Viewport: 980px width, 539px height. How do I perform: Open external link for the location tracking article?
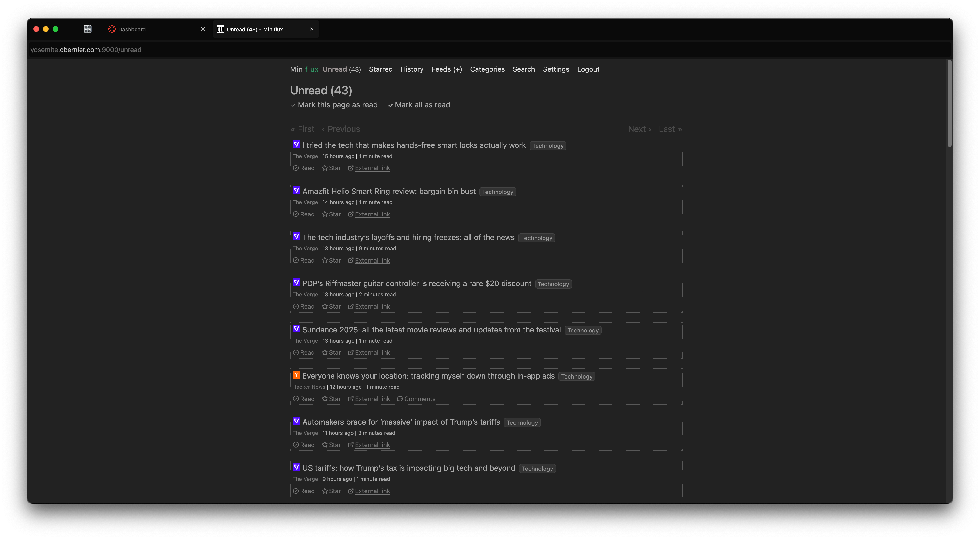click(369, 399)
